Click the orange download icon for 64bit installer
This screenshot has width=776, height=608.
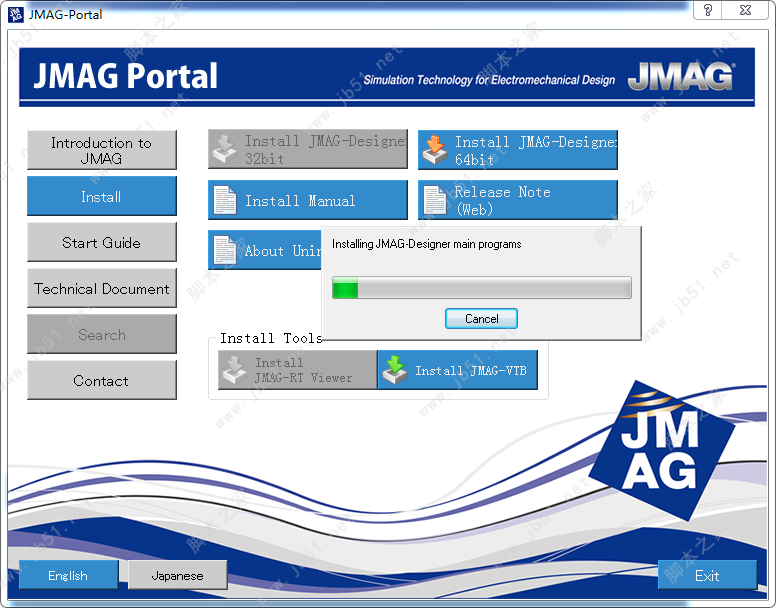[x=435, y=150]
